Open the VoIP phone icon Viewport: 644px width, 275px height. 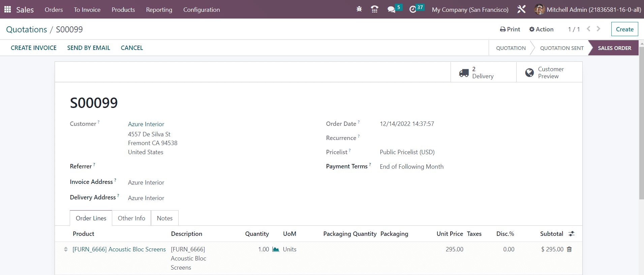tap(374, 9)
